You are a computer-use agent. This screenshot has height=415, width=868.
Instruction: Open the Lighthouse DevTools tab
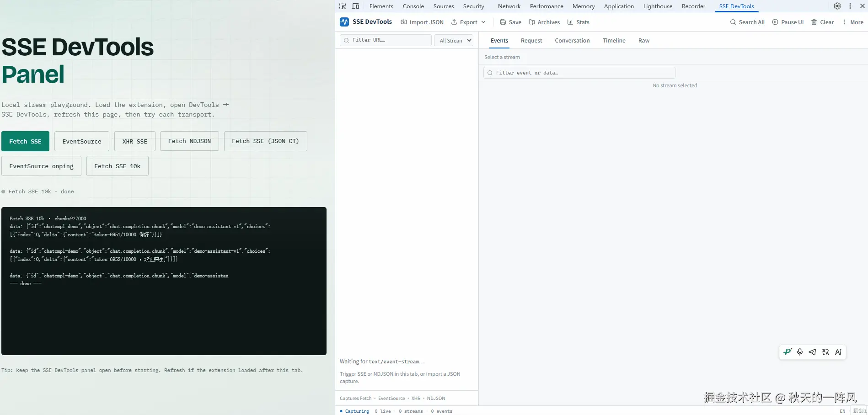point(658,6)
